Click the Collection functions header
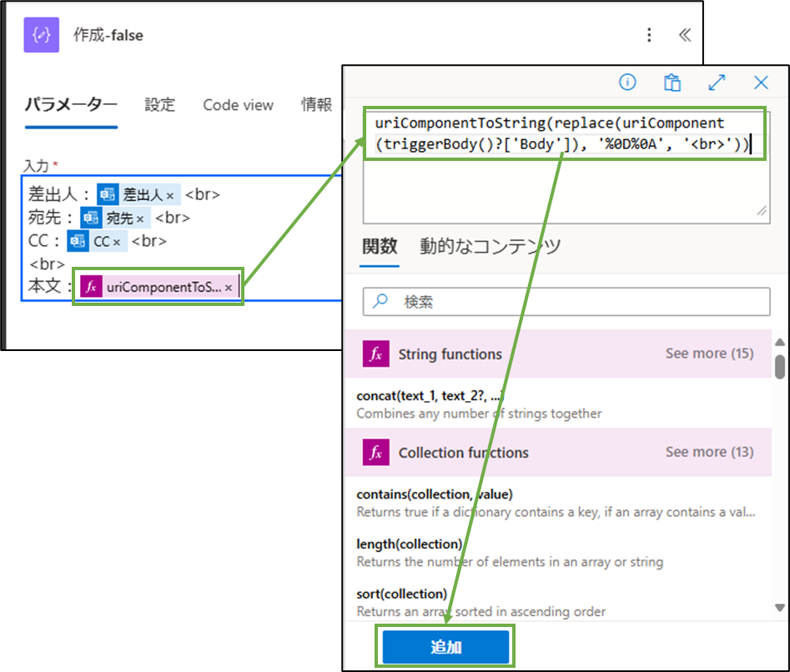790x672 pixels. click(x=558, y=453)
